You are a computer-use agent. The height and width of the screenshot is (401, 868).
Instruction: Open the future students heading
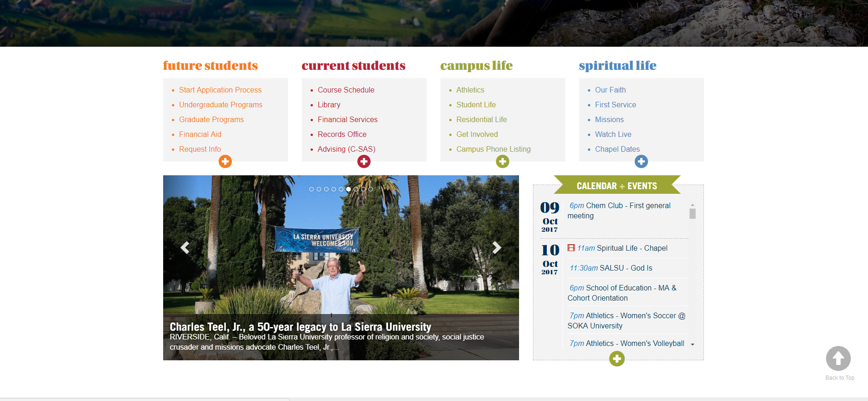pyautogui.click(x=210, y=66)
